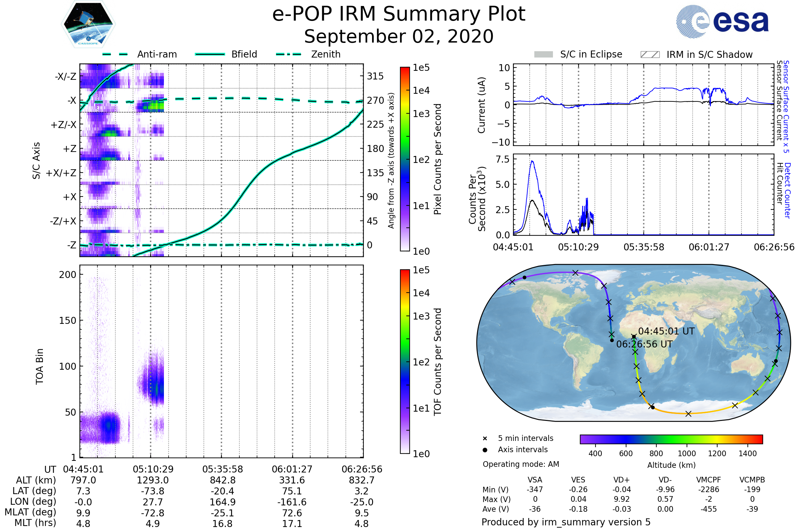Image resolution: width=798 pixels, height=532 pixels.
Task: Click the VMCPF column header
Action: (709, 480)
